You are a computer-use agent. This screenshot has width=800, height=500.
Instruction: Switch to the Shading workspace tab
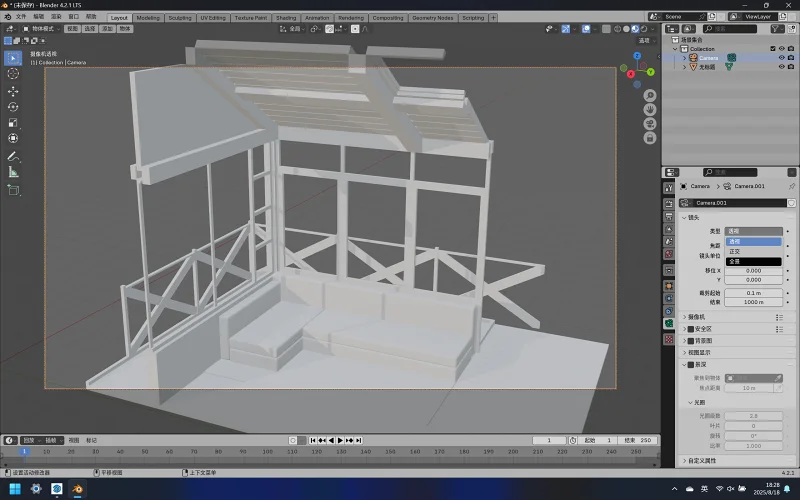[286, 18]
